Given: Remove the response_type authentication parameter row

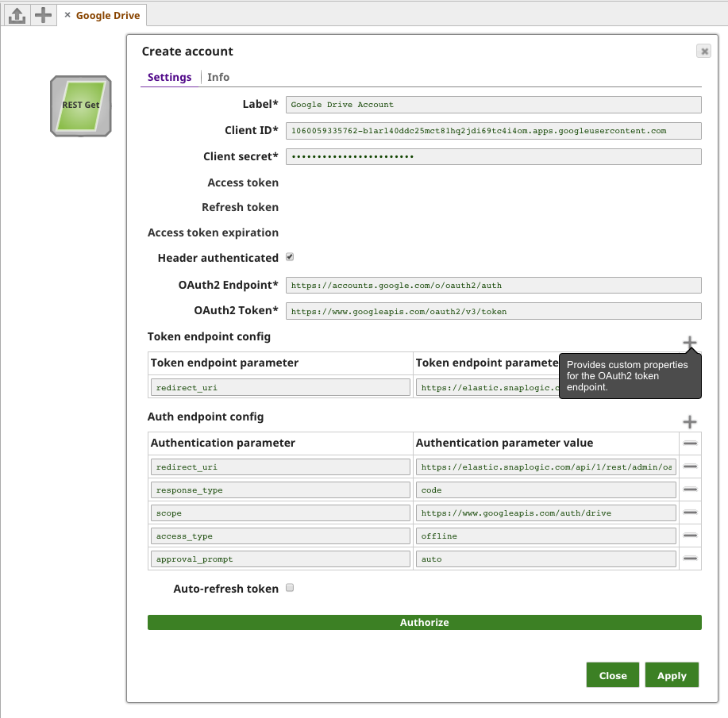Looking at the screenshot, I should pyautogui.click(x=690, y=490).
